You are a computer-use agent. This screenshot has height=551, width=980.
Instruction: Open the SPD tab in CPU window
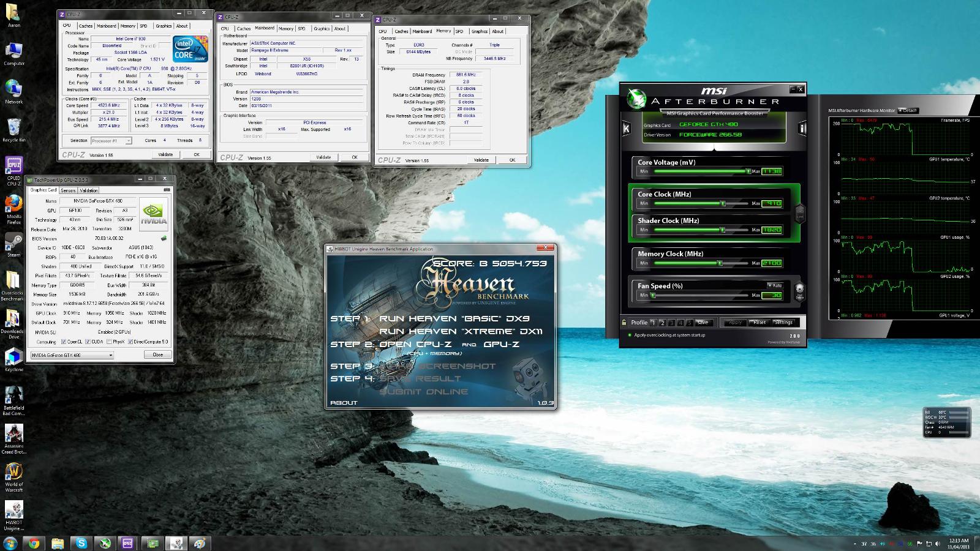(143, 26)
